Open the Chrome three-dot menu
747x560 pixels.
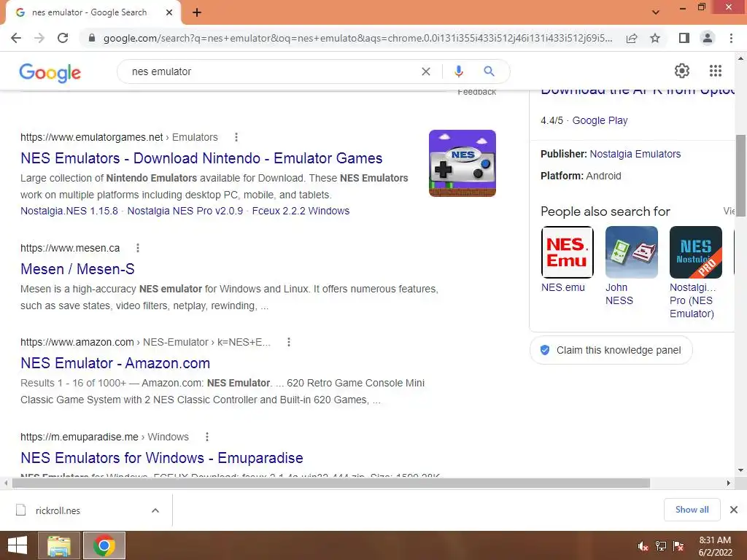[x=731, y=38]
